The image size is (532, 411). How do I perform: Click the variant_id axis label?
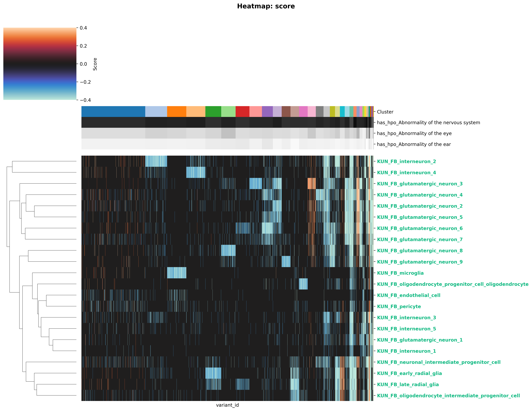[227, 405]
